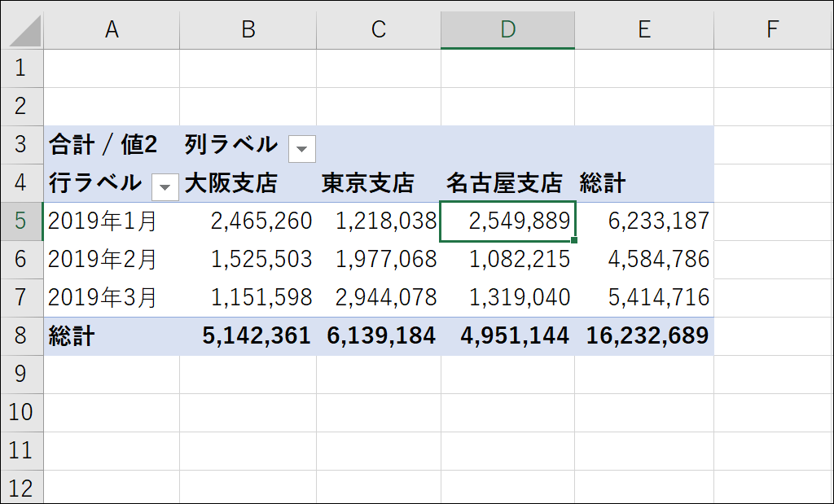The height and width of the screenshot is (504, 834).
Task: Click cell with value 1,977,068
Action: pyautogui.click(x=379, y=260)
